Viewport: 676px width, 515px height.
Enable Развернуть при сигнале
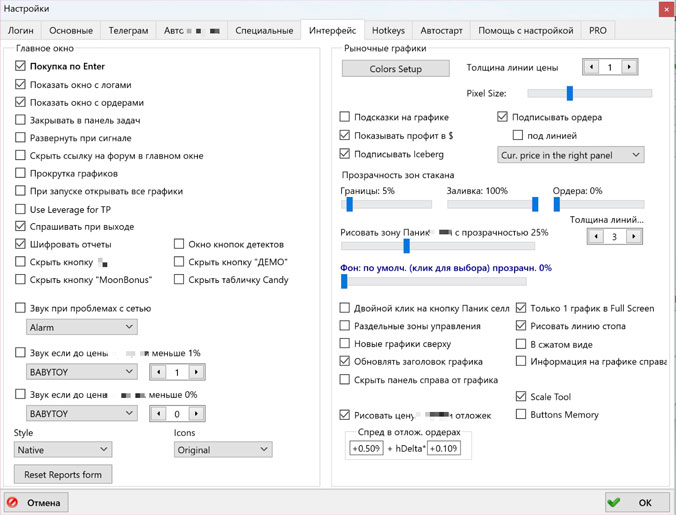(x=20, y=137)
